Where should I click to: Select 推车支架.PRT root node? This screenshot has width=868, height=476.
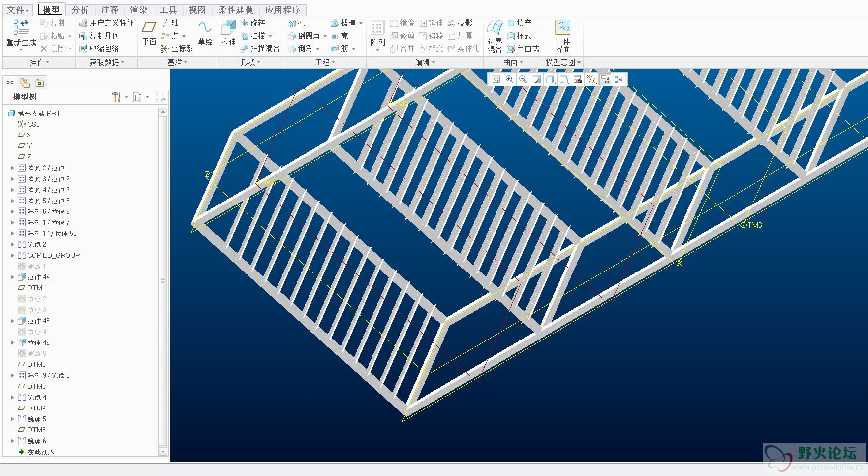pos(34,113)
